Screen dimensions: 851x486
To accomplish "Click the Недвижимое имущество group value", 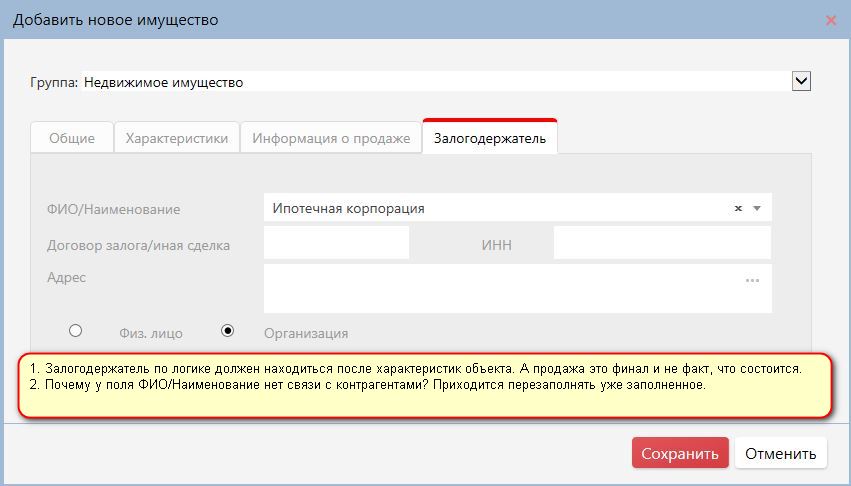I will (x=163, y=83).
